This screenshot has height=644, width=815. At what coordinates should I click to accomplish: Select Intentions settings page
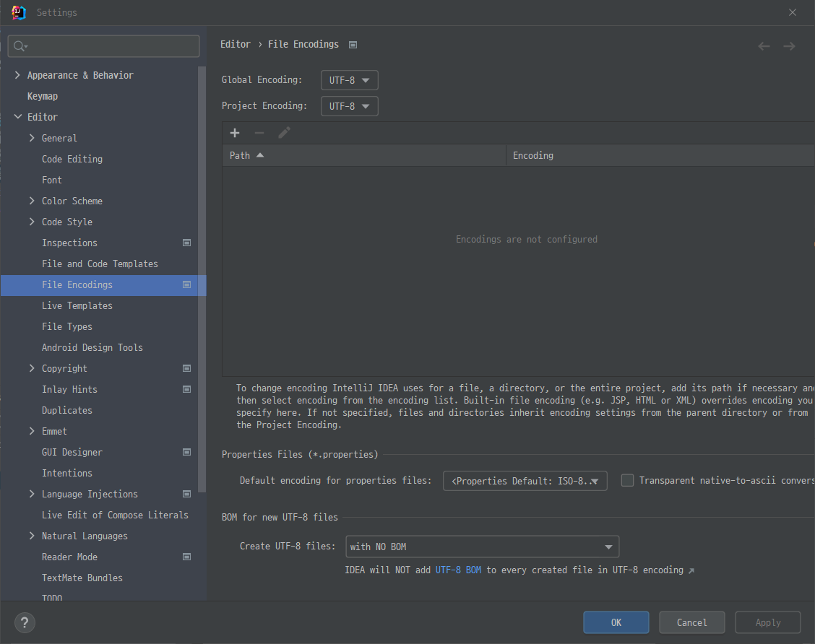67,473
